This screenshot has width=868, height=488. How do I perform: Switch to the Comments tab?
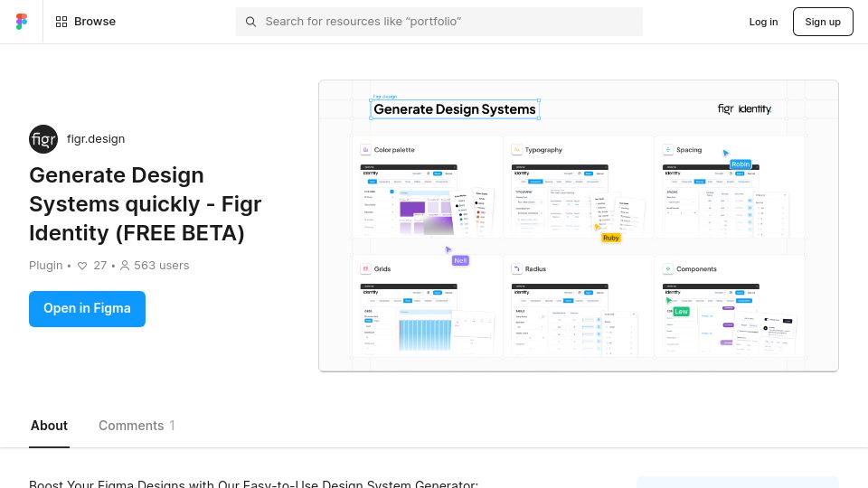[137, 426]
